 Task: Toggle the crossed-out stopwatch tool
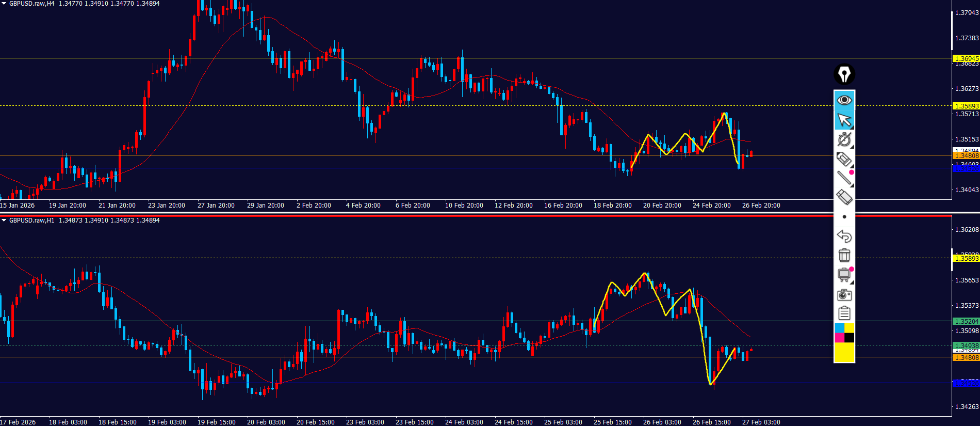coord(844,139)
